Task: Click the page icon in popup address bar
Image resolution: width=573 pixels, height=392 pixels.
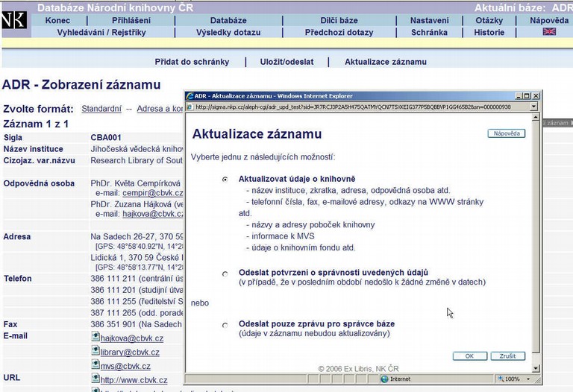Action: [x=190, y=107]
